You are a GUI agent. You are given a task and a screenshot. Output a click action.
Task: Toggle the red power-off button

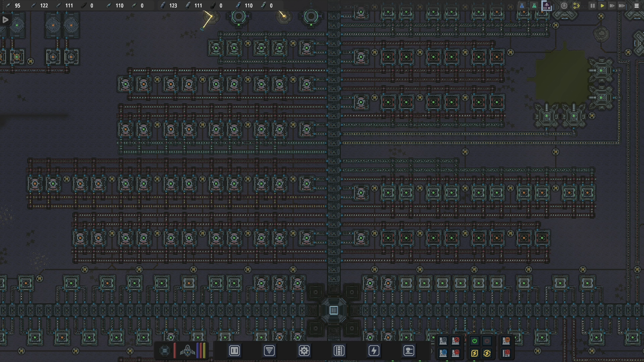[x=487, y=341]
